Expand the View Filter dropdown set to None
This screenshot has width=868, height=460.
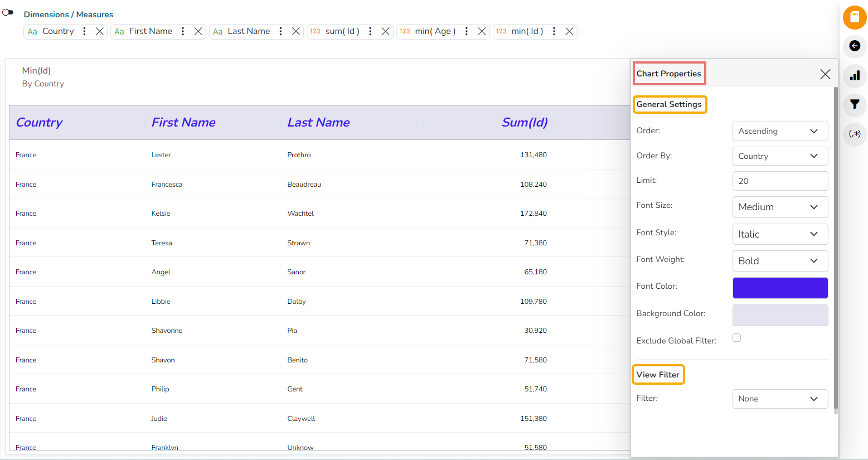click(x=779, y=399)
